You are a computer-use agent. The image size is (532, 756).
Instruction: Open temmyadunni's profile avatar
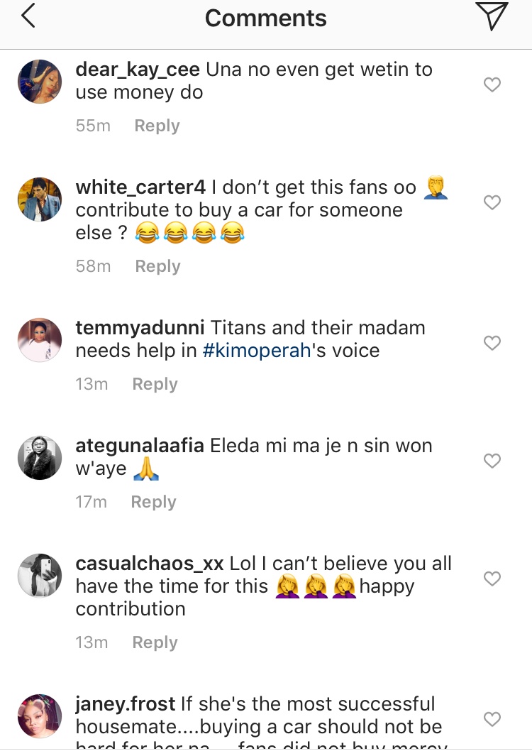point(40,340)
